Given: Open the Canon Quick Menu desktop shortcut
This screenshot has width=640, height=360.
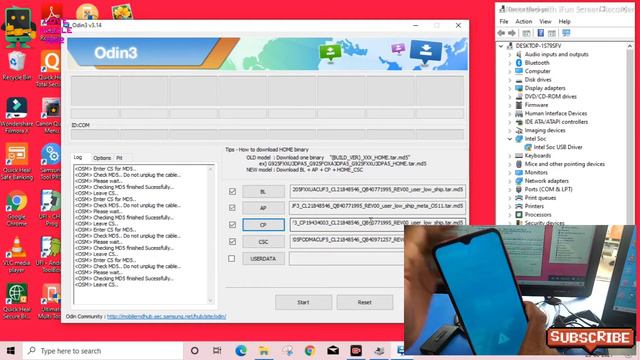Looking at the screenshot, I should pyautogui.click(x=51, y=116).
